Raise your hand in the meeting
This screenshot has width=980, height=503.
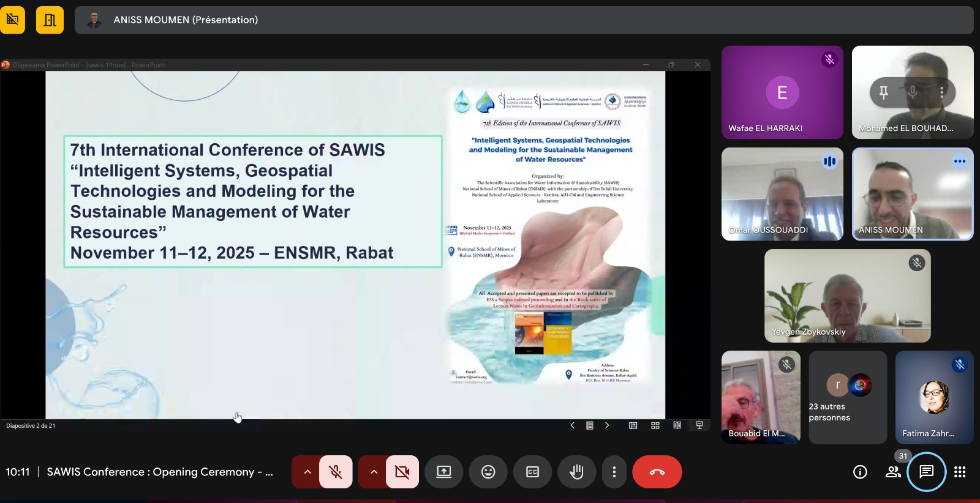point(576,472)
